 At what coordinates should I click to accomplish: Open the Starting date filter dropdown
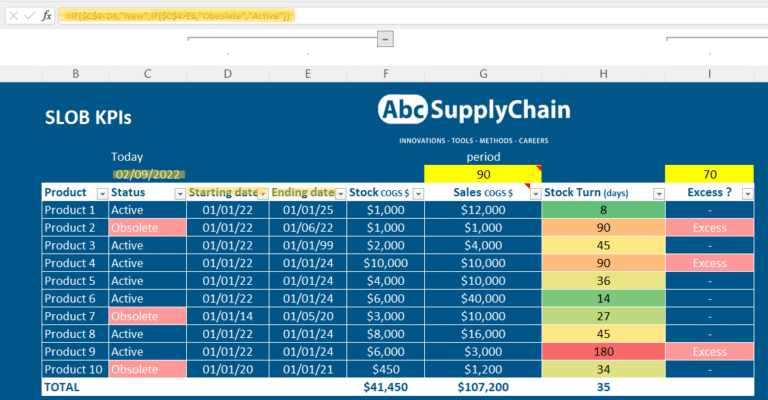263,194
